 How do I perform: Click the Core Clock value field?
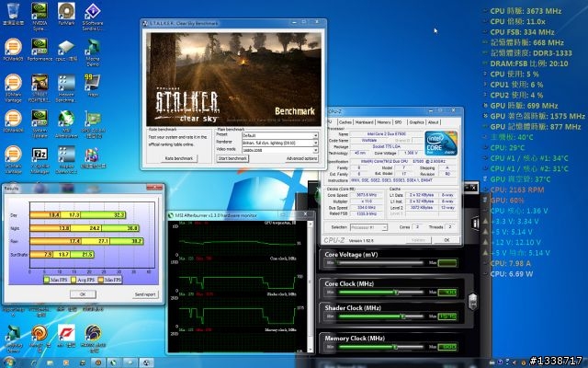click(447, 292)
